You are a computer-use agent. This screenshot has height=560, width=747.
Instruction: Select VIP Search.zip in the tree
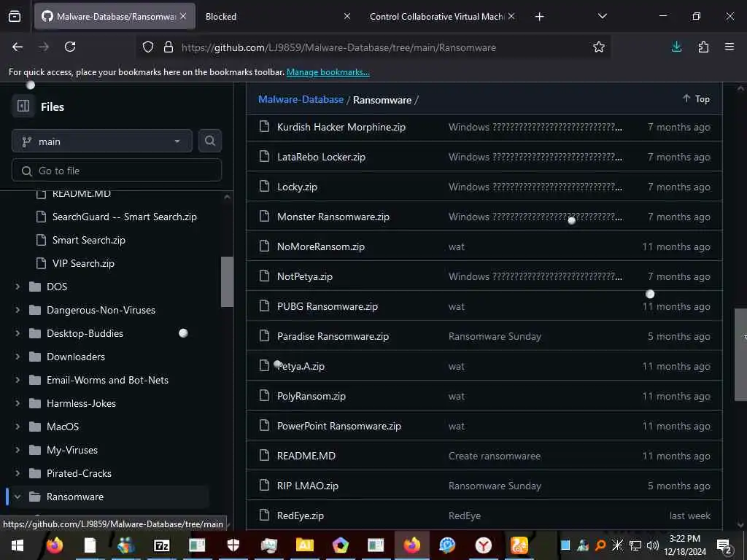point(83,263)
